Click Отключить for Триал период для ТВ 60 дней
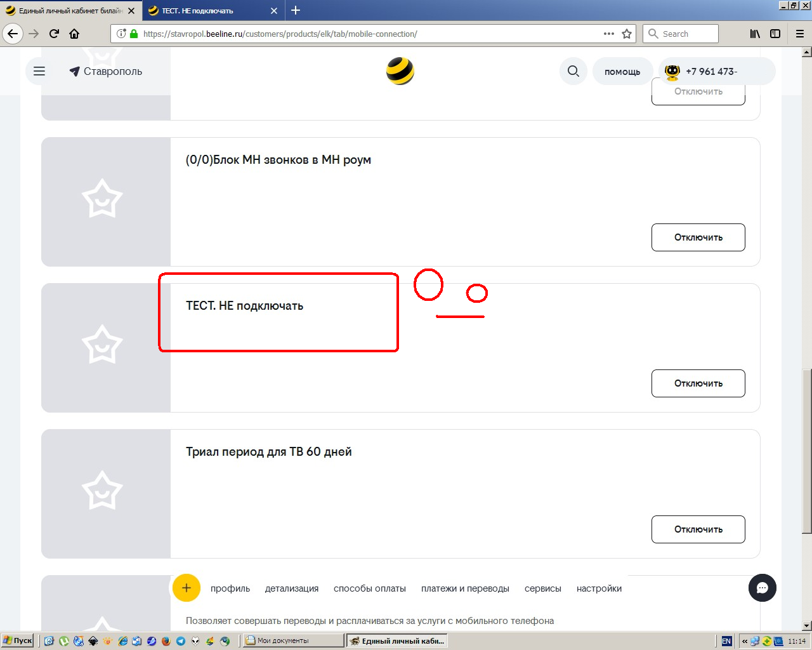Viewport: 812px width, 650px height. click(x=698, y=529)
